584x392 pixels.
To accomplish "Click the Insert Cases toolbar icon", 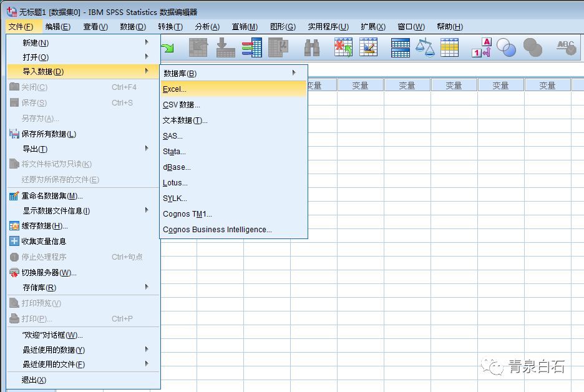I will [343, 47].
